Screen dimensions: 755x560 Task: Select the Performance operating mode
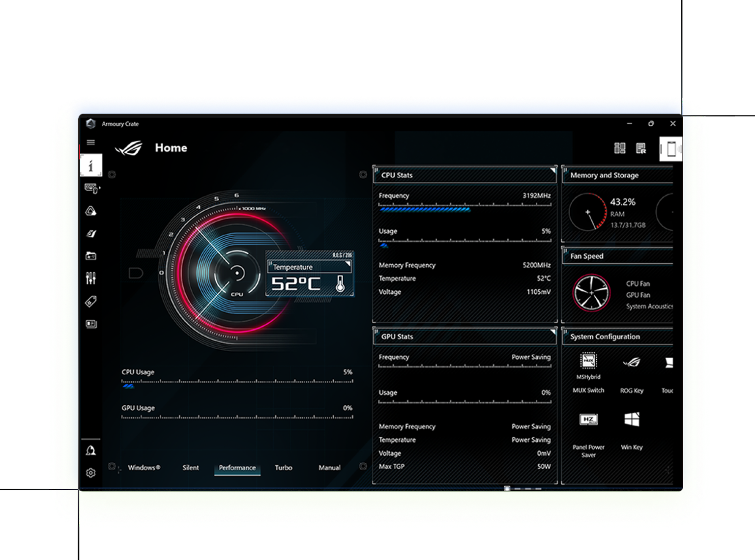click(x=237, y=468)
